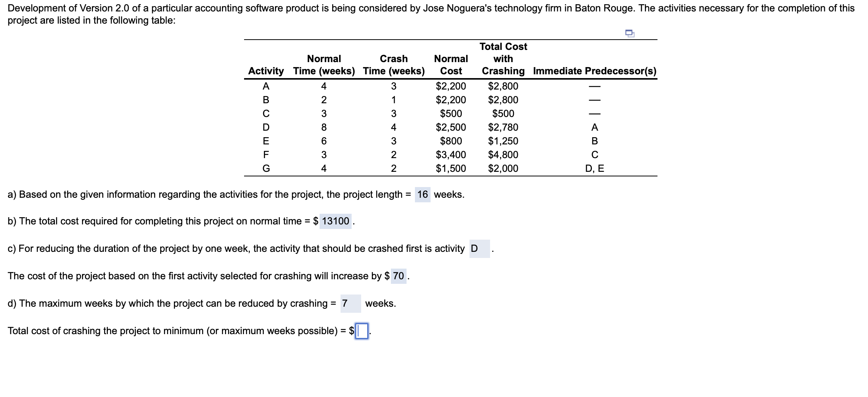Click the Immediate Predecessor(s) column header

(595, 71)
